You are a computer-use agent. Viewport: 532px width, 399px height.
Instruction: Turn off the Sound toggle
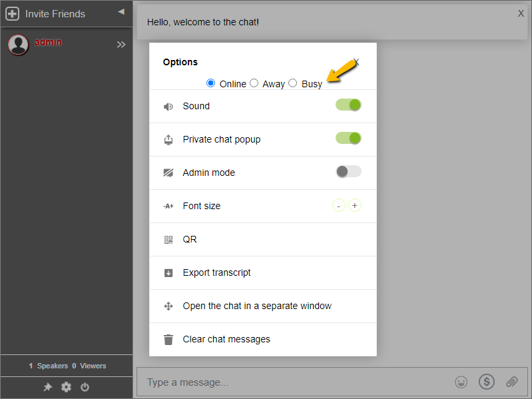click(x=348, y=105)
